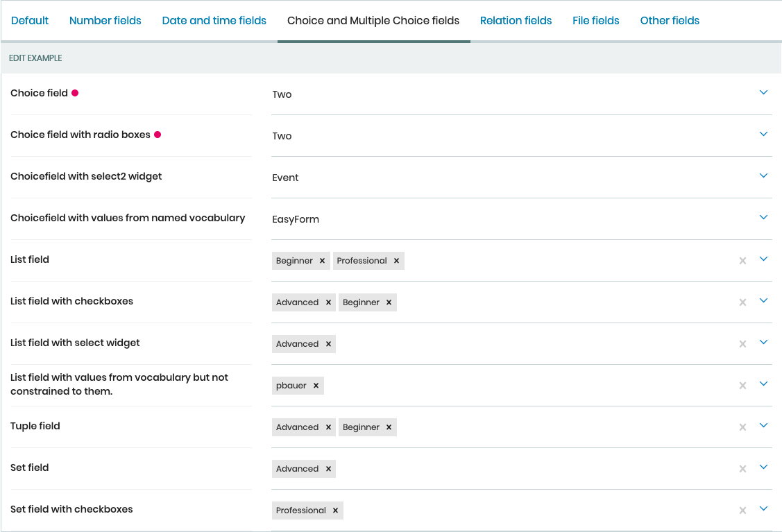Clear all values in Tuple field
782x532 pixels.
coord(742,427)
